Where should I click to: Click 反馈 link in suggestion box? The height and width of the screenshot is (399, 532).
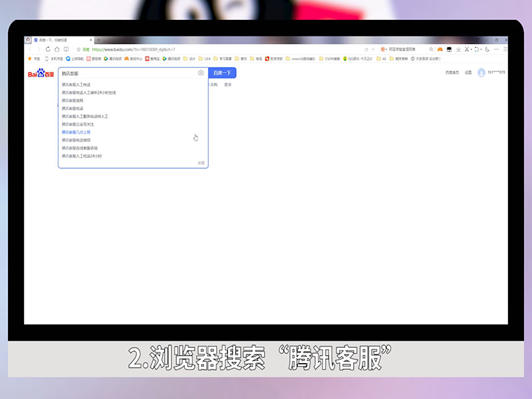(201, 163)
